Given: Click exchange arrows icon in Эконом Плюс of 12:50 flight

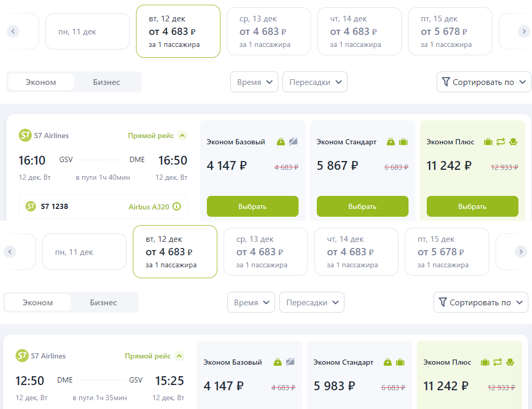Looking at the screenshot, I should (498, 362).
